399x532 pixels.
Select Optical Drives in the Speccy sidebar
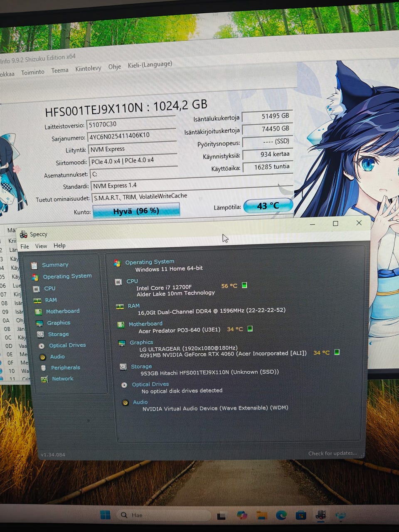pyautogui.click(x=67, y=345)
